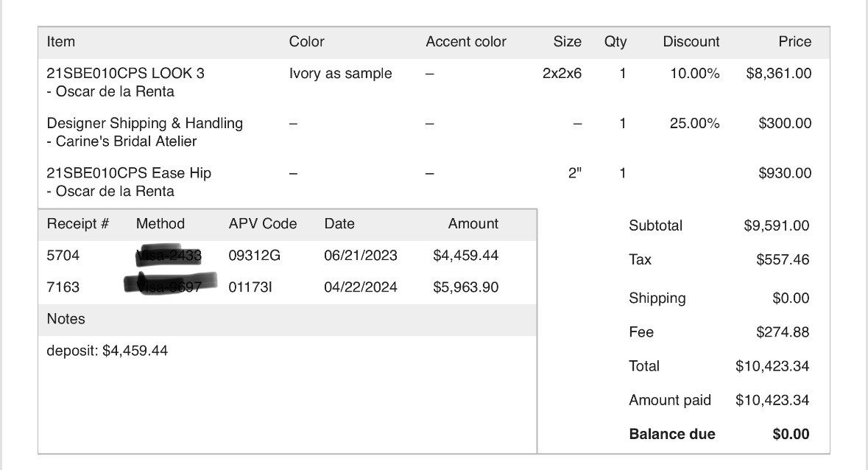868x470 pixels.
Task: Select receipt number 7163
Action: click(63, 287)
